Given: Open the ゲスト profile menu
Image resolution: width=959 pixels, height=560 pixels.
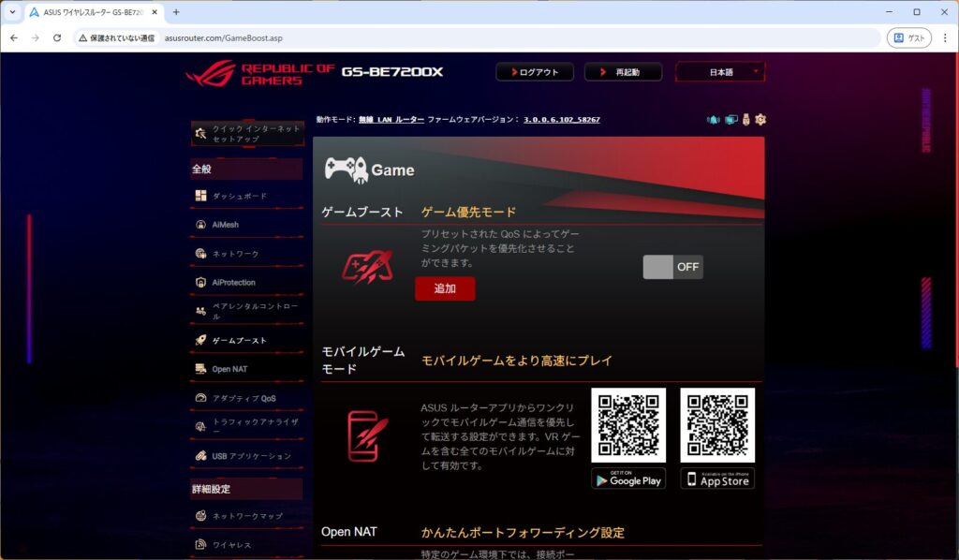Looking at the screenshot, I should click(909, 38).
